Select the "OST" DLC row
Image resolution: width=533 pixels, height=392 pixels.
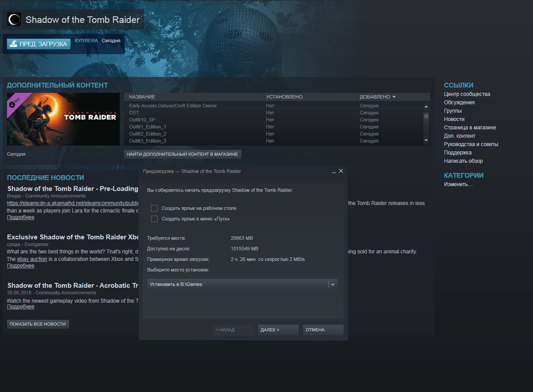[273, 113]
